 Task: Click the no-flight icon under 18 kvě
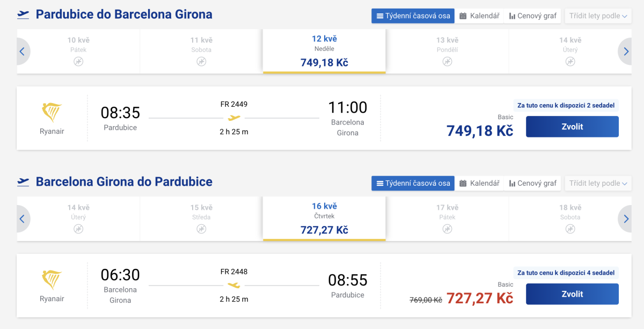pos(570,229)
